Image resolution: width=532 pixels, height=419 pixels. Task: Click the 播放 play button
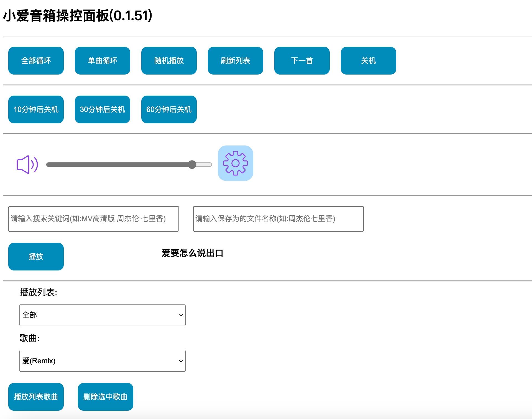[36, 257]
